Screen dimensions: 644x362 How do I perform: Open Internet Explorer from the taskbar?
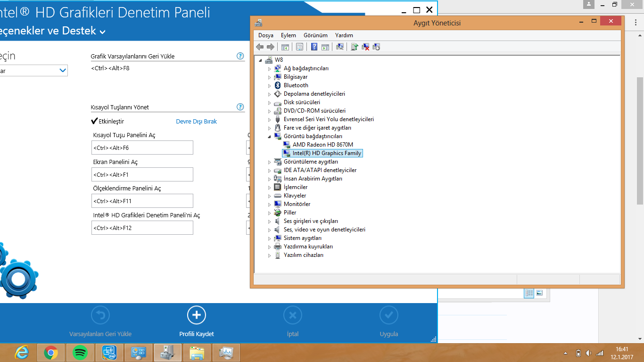coord(22,353)
